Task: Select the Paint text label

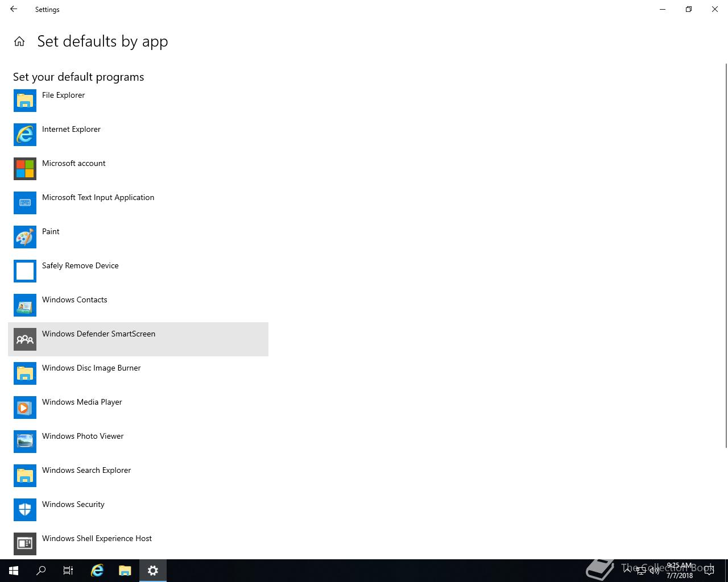Action: 51,231
